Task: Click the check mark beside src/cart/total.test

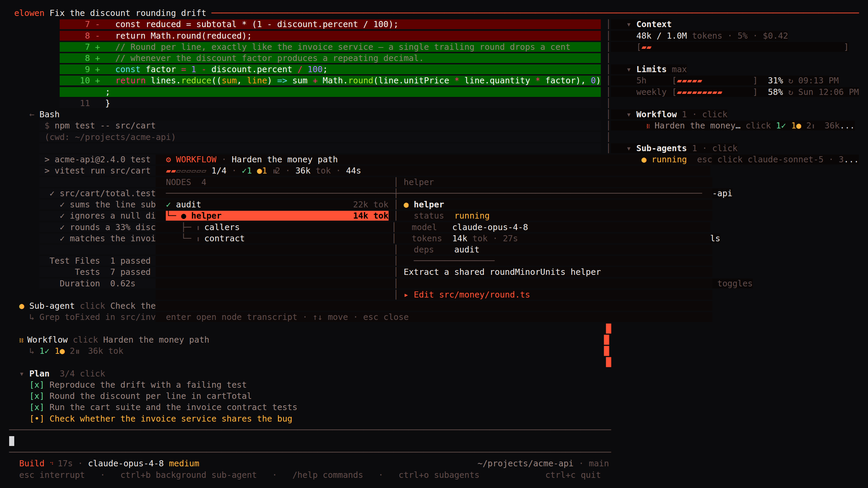Action: point(52,194)
